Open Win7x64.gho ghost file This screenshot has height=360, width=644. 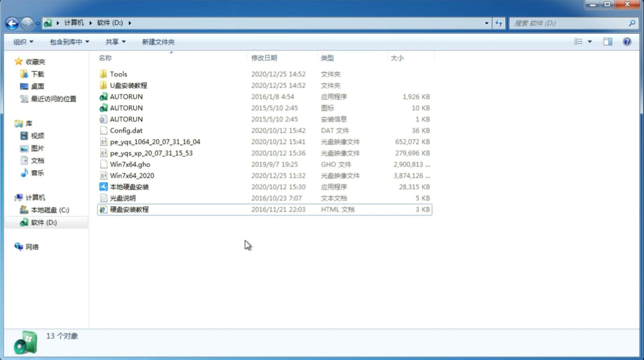coord(130,164)
